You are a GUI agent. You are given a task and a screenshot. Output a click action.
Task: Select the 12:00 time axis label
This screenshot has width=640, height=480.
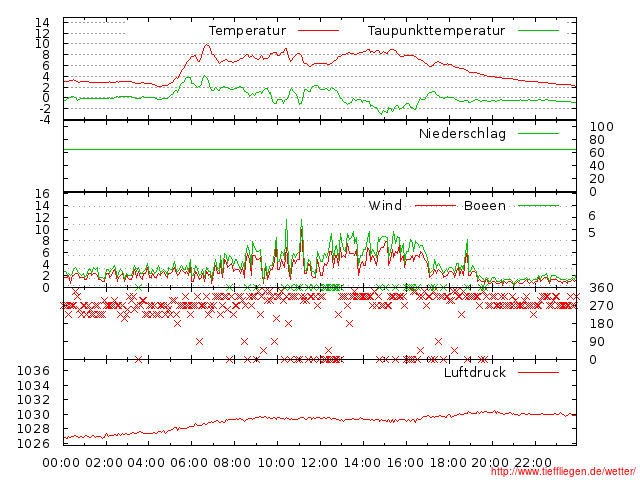tap(319, 463)
